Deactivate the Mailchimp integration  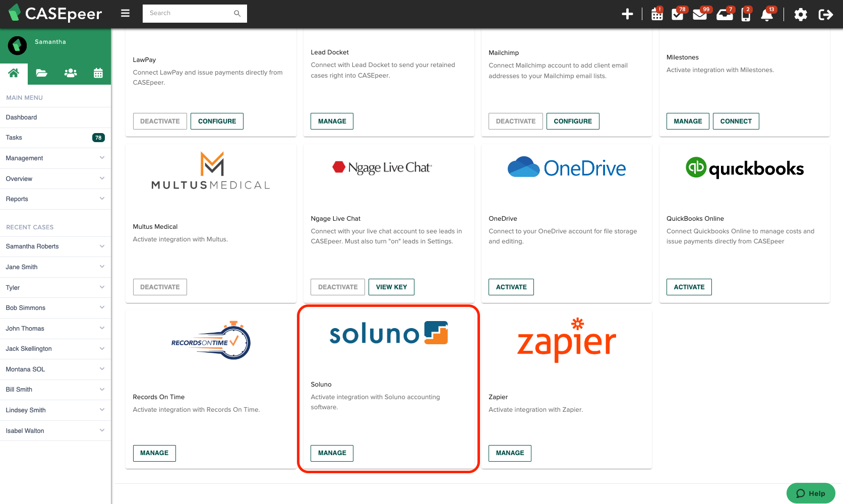(516, 121)
